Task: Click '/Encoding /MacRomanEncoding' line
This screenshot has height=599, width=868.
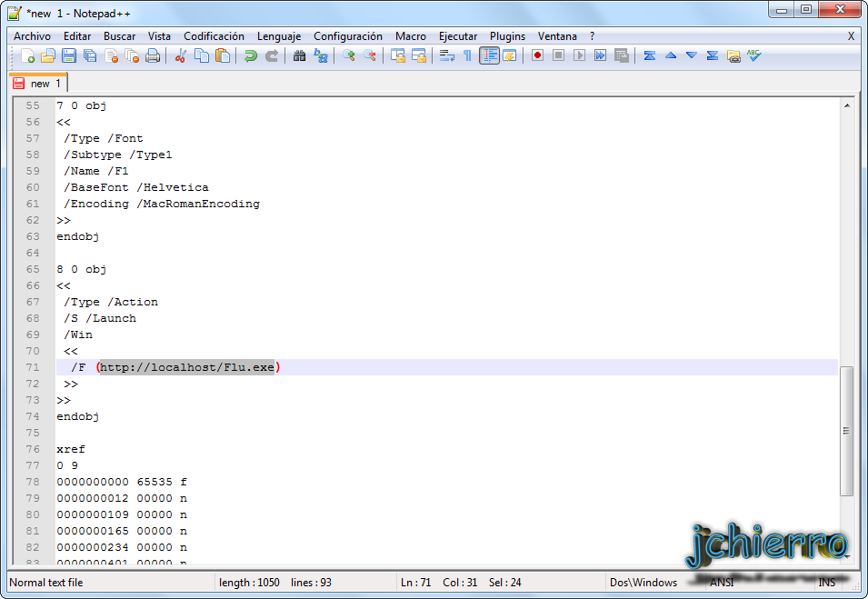Action: tap(162, 204)
